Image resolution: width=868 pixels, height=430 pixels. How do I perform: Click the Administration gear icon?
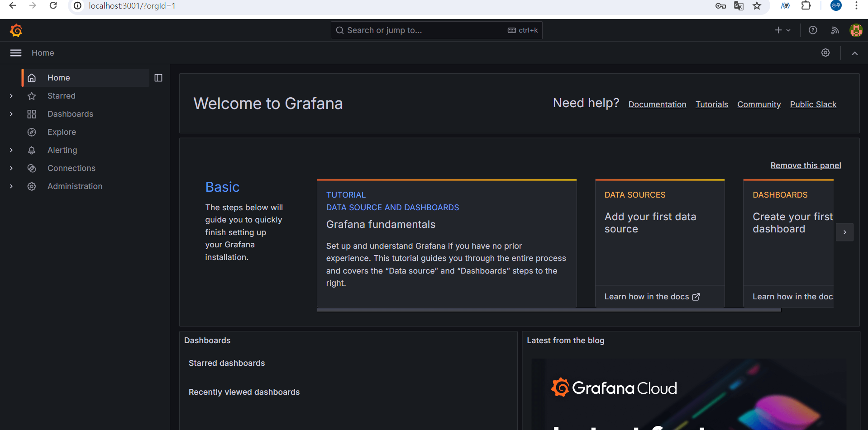pos(32,186)
